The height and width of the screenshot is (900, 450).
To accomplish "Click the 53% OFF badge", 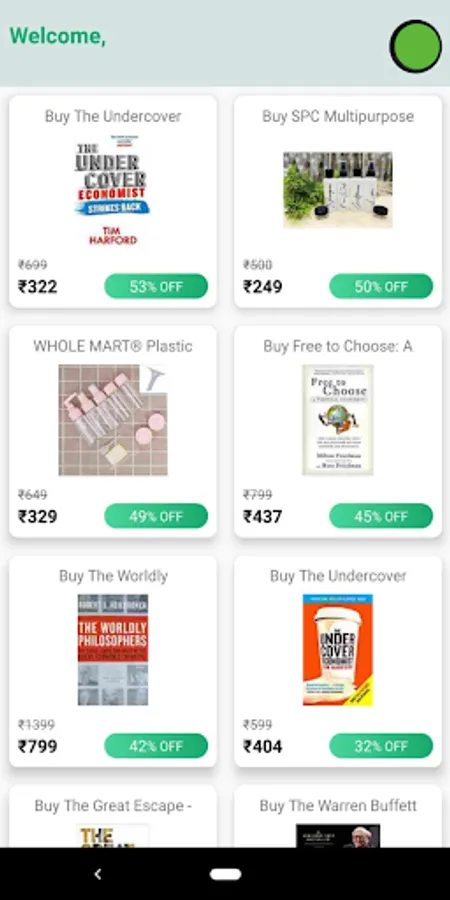I will (x=156, y=286).
